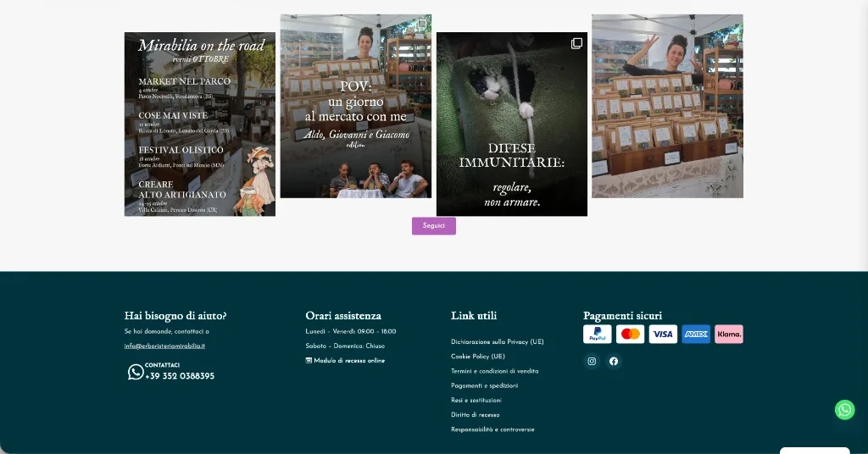
Task: Open Resi e sostituzioni link
Action: pyautogui.click(x=476, y=400)
